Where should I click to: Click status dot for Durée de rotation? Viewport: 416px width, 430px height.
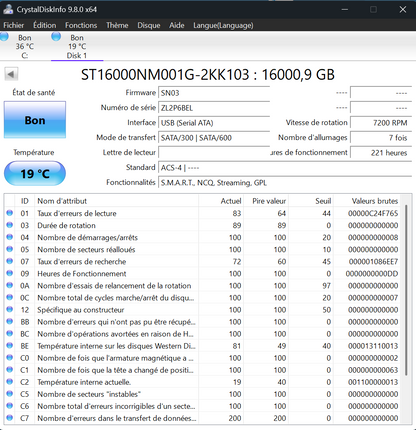pos(9,225)
